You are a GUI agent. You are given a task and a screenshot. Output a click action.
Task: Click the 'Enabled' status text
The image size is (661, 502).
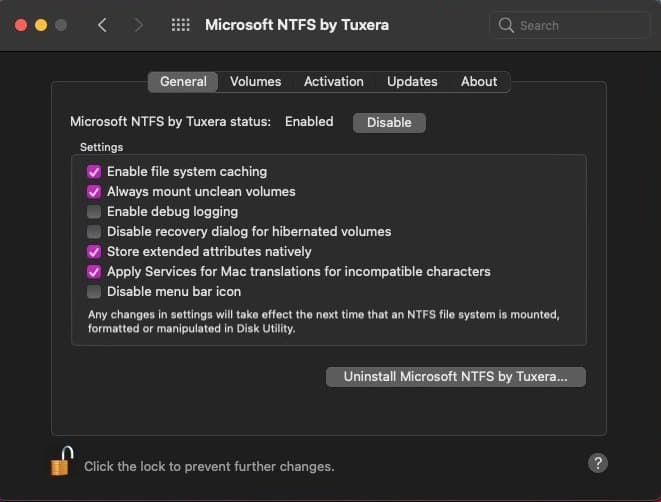point(309,122)
